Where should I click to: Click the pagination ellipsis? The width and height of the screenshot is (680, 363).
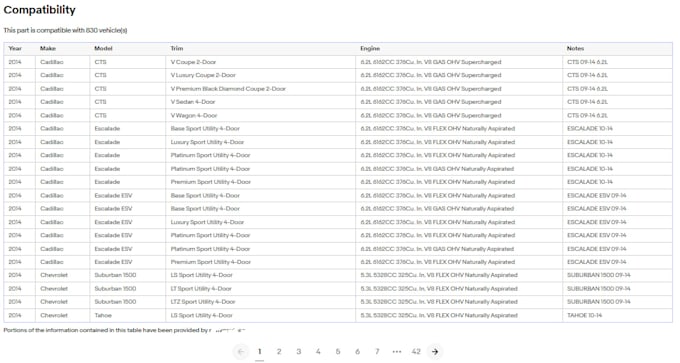pos(396,351)
